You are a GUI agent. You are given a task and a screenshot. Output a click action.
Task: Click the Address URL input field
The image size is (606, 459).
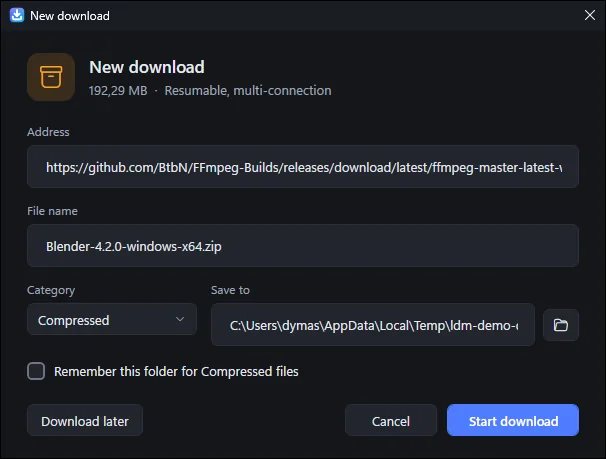point(303,167)
